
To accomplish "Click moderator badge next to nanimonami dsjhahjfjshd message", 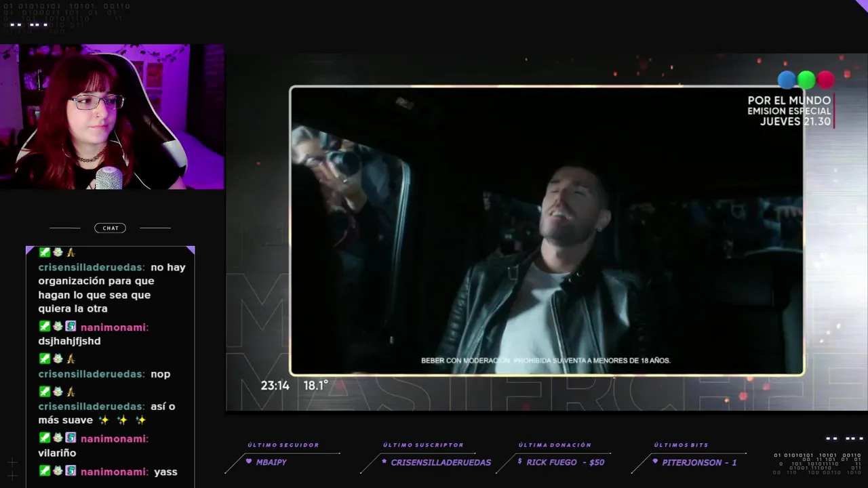I will 44,325.
